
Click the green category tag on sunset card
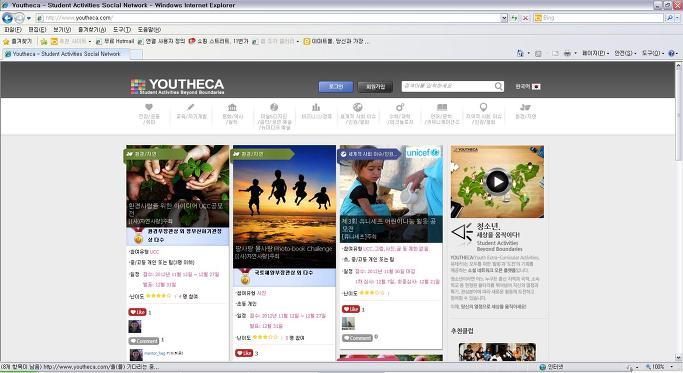tap(264, 154)
